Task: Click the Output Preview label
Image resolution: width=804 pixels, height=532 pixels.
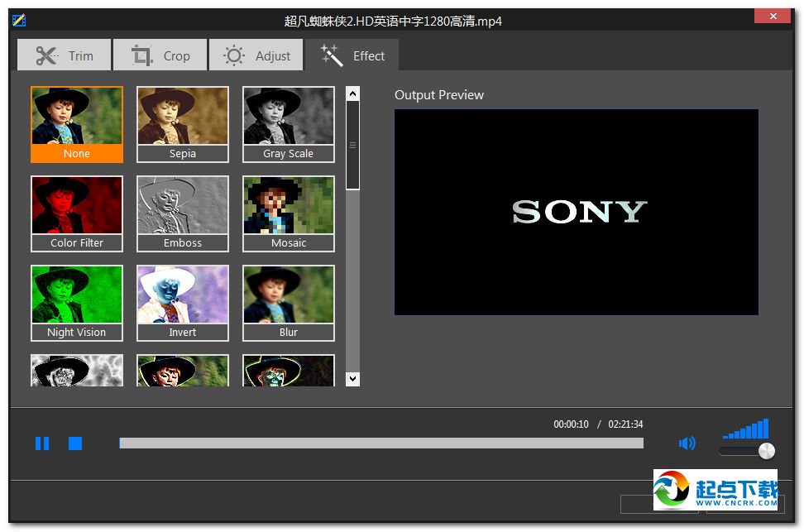Action: 439,95
